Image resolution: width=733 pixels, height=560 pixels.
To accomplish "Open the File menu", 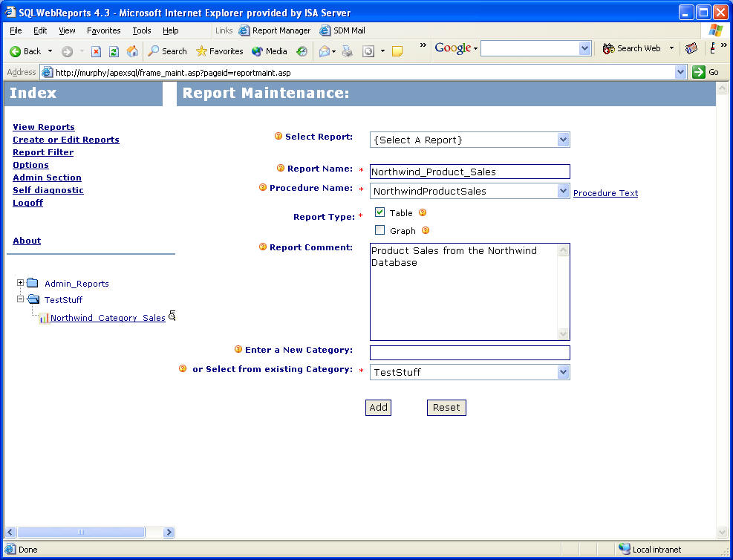I will (x=16, y=30).
